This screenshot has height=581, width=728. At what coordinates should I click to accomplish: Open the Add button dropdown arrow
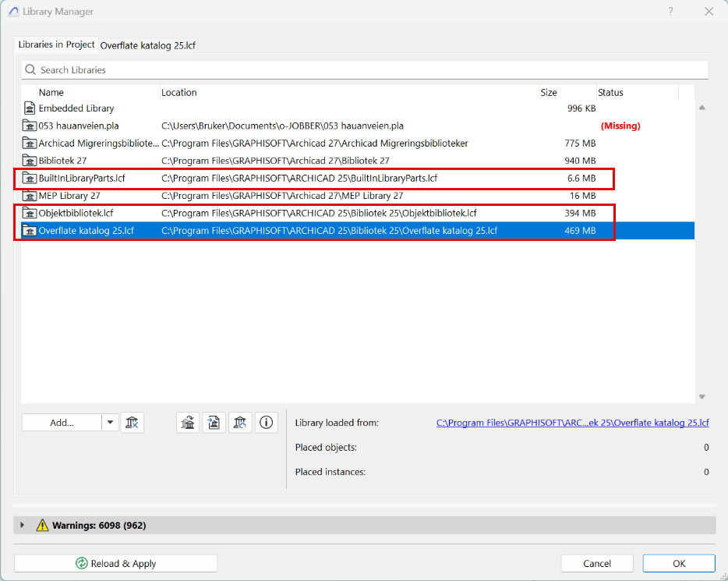(110, 423)
